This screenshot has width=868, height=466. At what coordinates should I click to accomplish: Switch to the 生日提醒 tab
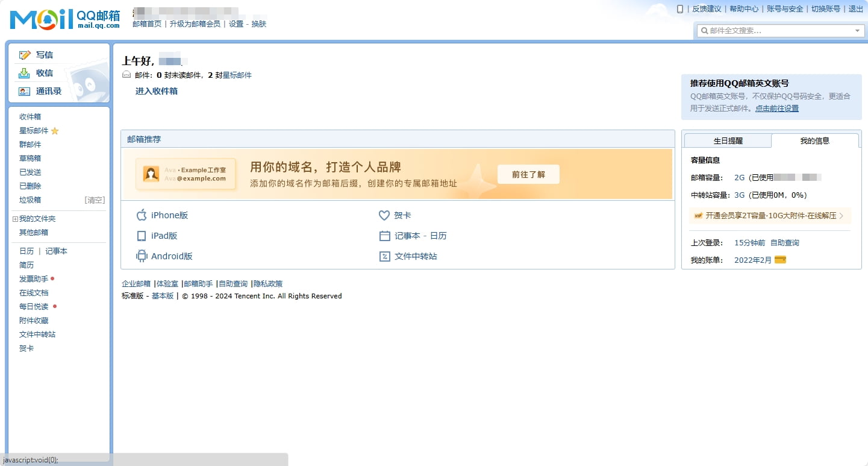coord(728,140)
